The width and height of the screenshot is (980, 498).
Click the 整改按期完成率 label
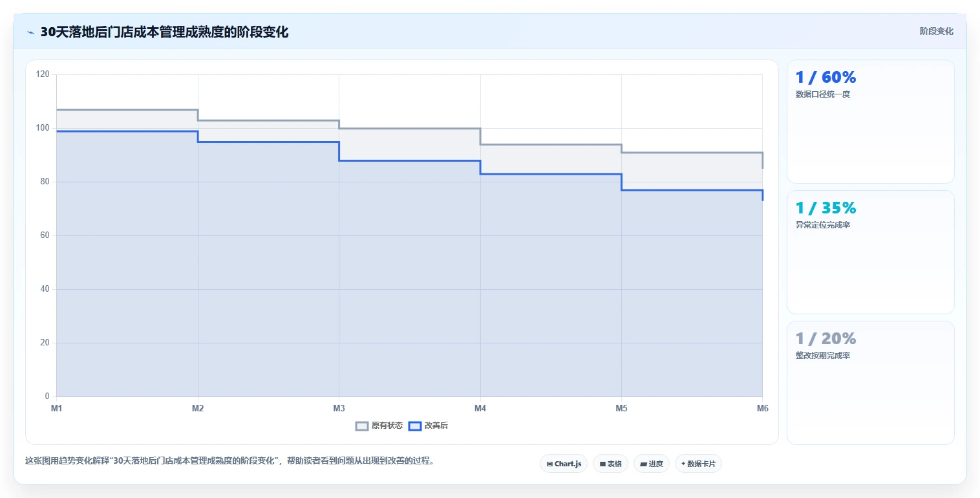point(822,356)
